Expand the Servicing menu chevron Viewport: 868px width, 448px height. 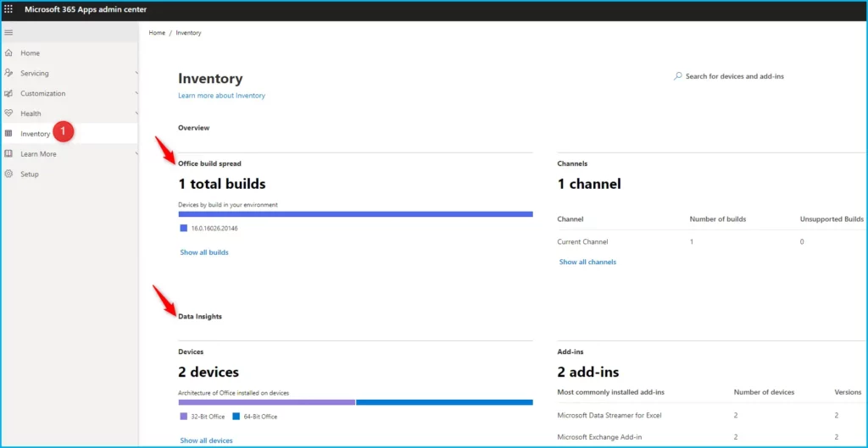136,74
